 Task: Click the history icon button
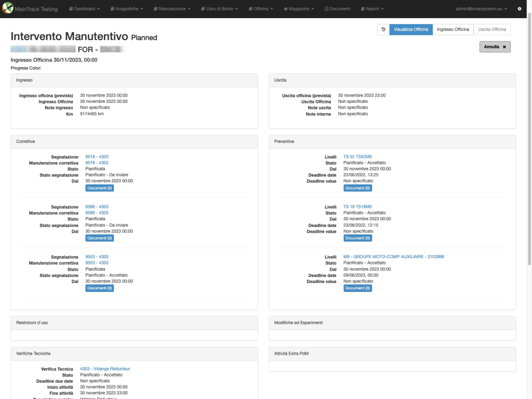point(383,30)
